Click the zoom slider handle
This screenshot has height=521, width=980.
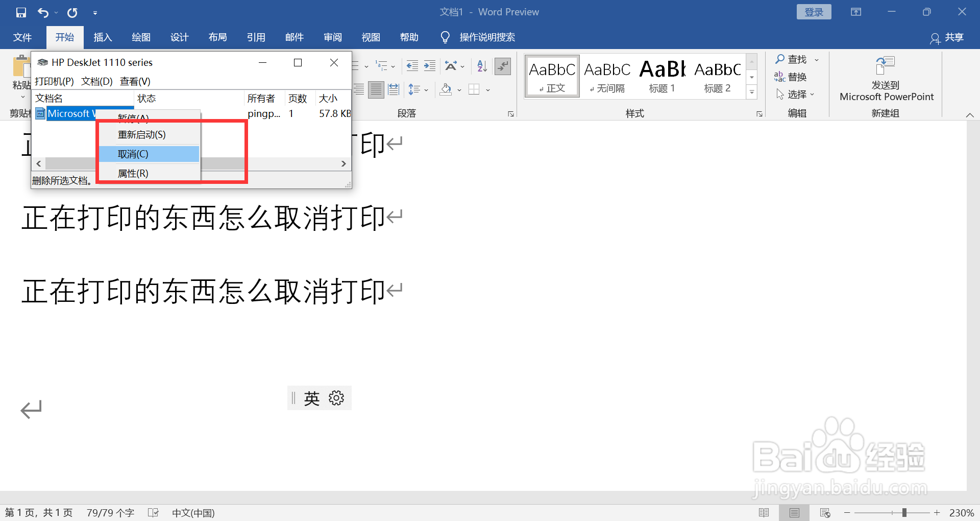pos(904,512)
